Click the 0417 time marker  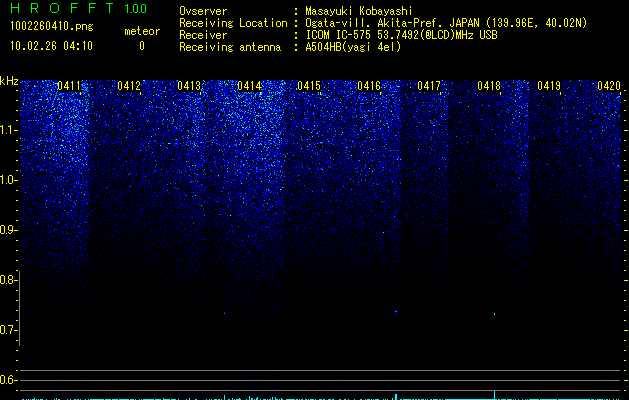coord(429,86)
